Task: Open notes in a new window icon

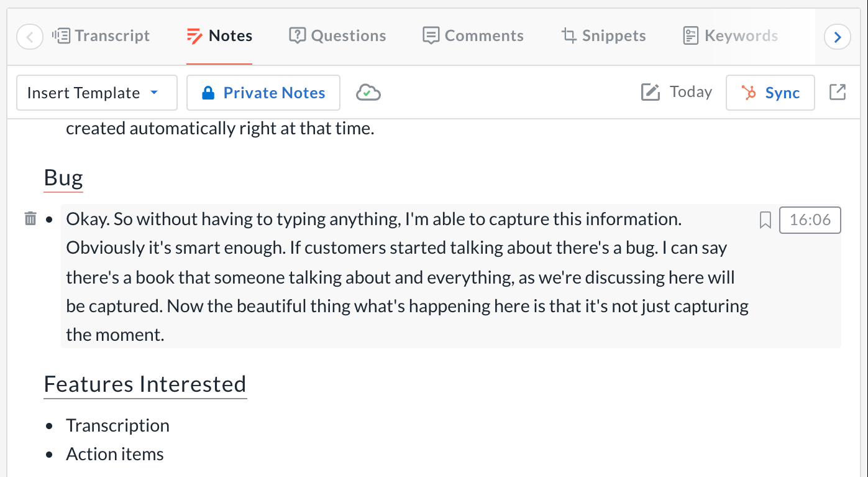Action: (838, 92)
